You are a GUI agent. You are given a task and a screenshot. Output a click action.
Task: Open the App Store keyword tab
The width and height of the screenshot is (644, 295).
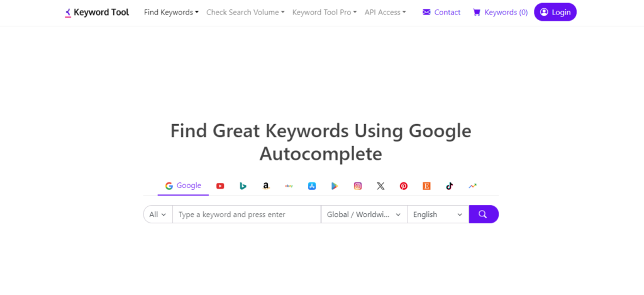(312, 186)
